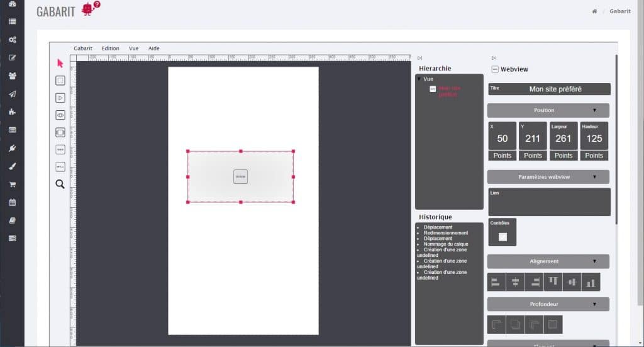This screenshot has width=644, height=347.
Task: Collapse the Hierarchie panel with its arrow
Action: pyautogui.click(x=419, y=58)
